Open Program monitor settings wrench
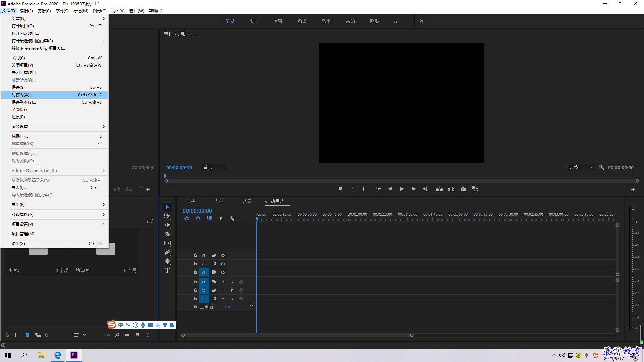The image size is (644, 362). click(602, 167)
